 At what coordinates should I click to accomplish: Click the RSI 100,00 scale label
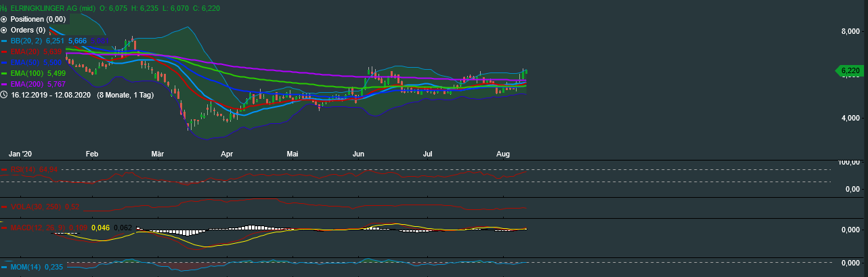pos(848,163)
